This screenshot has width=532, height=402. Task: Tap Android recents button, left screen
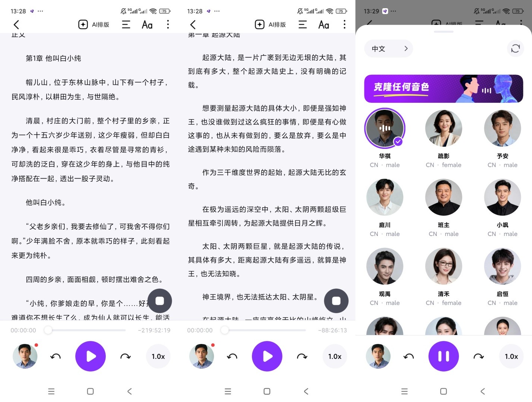click(51, 391)
